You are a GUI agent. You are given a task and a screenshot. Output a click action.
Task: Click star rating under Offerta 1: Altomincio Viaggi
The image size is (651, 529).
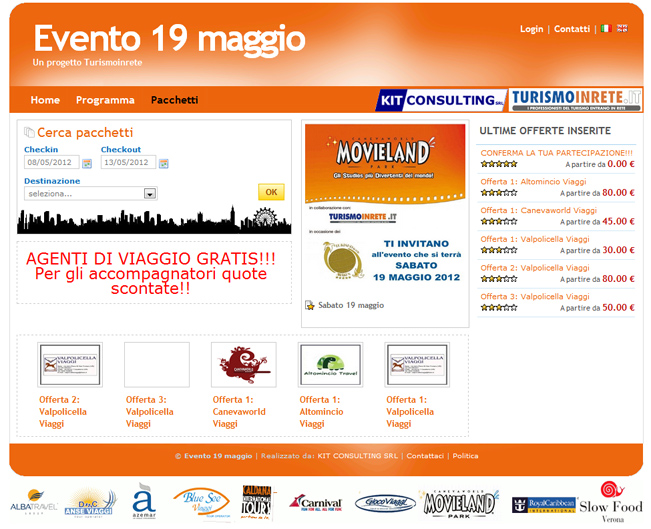click(x=499, y=193)
